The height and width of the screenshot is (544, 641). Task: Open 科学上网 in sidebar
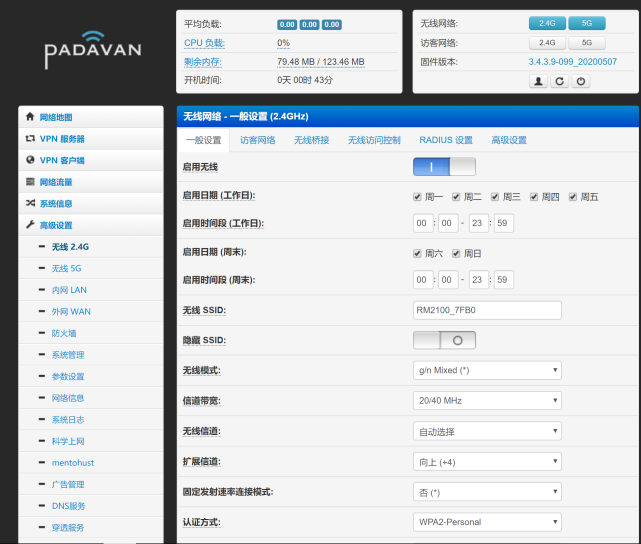[x=68, y=441]
